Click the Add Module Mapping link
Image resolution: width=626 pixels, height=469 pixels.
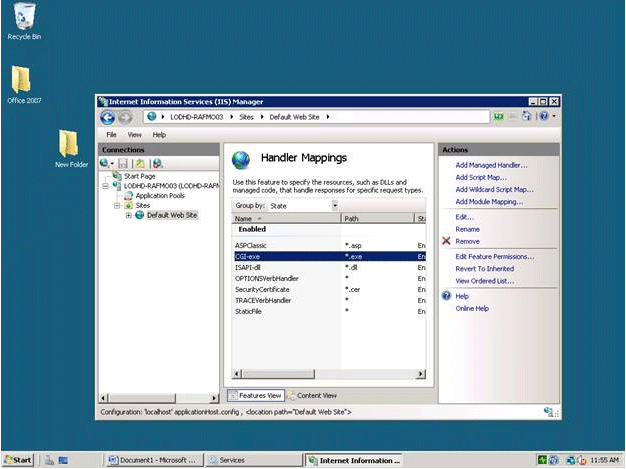(x=488, y=201)
